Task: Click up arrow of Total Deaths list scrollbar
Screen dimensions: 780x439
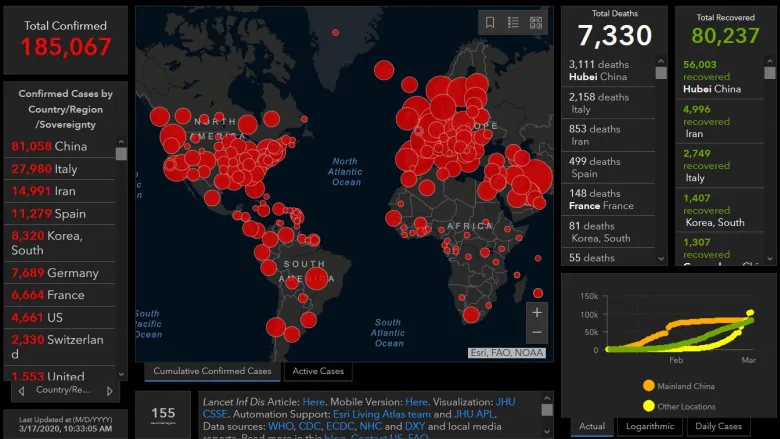Action: (661, 61)
